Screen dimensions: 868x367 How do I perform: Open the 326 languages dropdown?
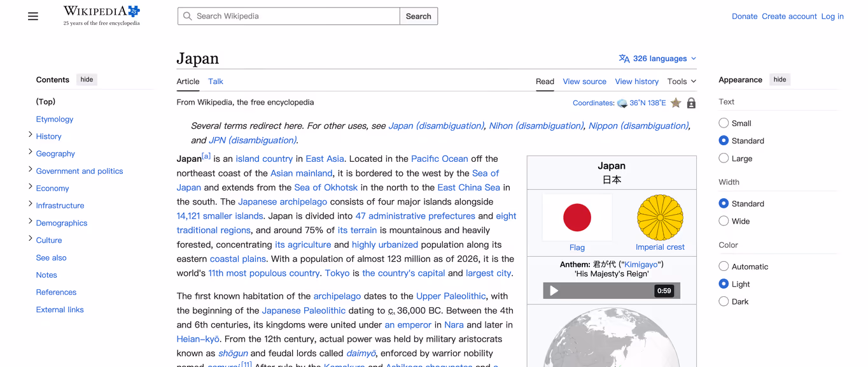pos(658,59)
